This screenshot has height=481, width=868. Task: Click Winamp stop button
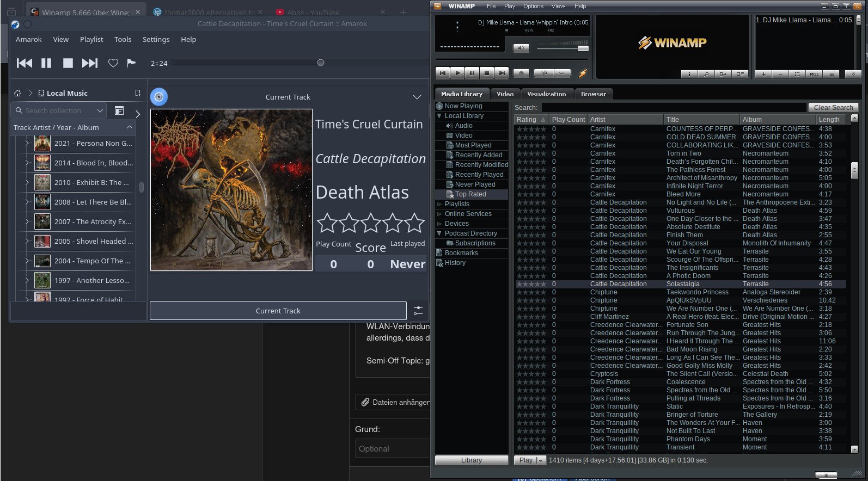point(487,73)
